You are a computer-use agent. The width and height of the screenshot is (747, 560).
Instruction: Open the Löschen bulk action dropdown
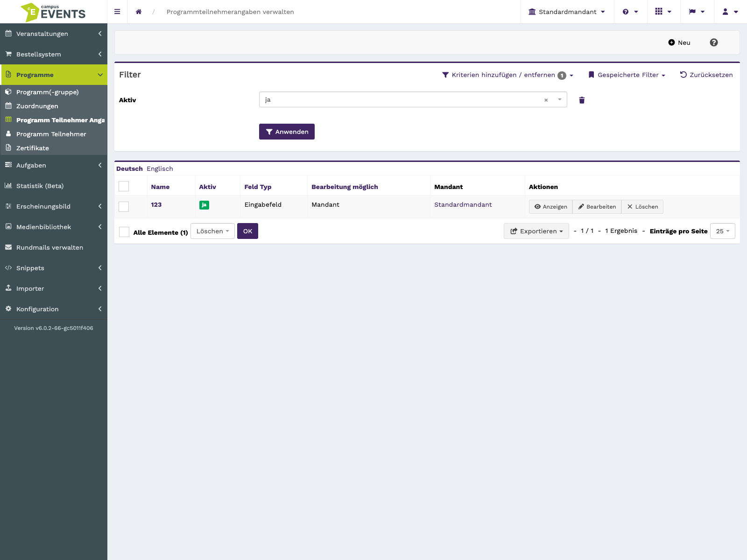[x=212, y=231]
